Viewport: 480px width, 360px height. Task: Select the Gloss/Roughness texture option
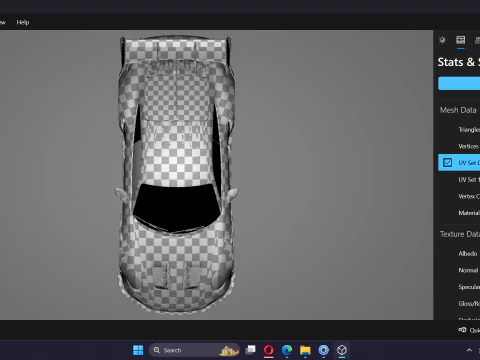(469, 304)
